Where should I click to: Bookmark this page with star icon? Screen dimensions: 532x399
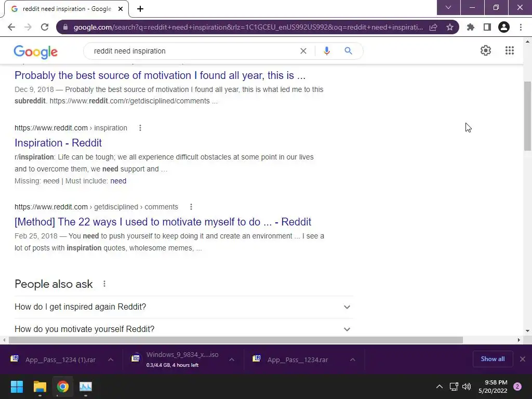[449, 27]
